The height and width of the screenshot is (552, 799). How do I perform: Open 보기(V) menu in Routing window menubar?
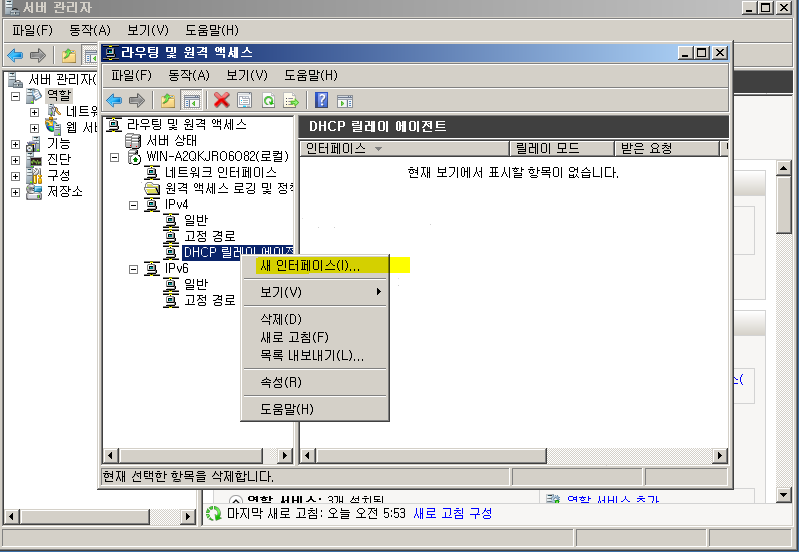[247, 75]
